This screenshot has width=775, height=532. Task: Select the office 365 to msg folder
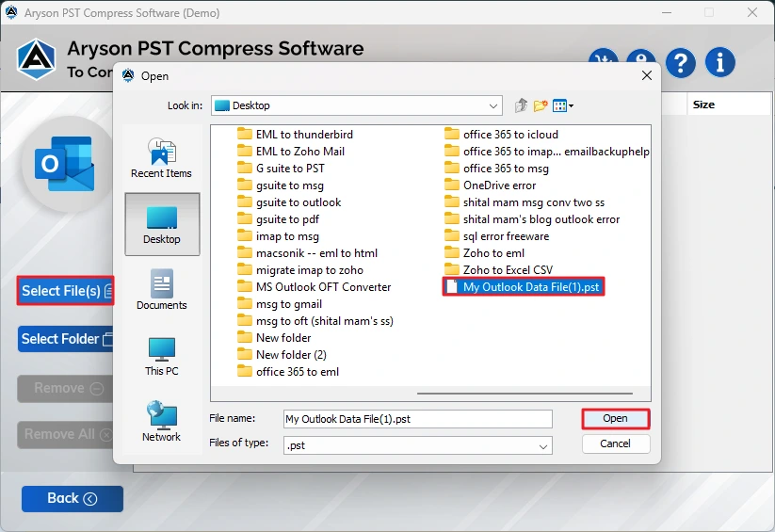pos(496,169)
